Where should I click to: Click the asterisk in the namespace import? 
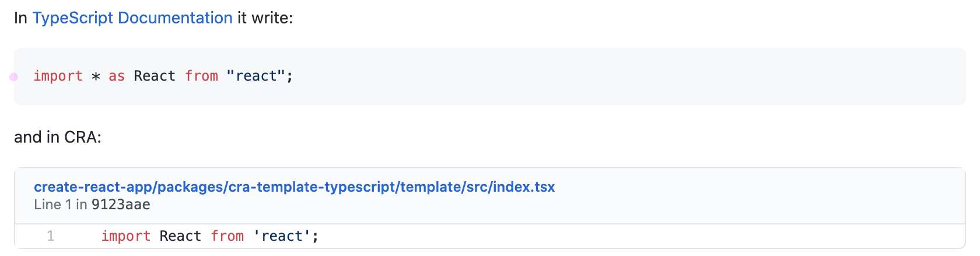96,77
